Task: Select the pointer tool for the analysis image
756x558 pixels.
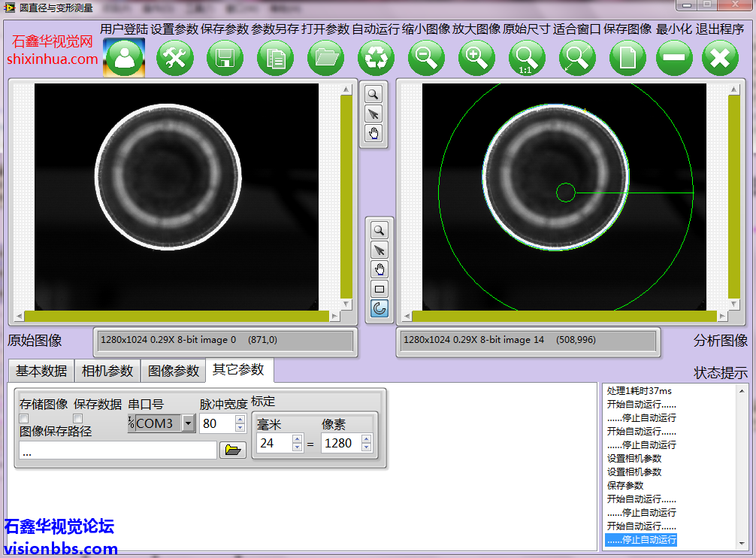Action: click(x=380, y=250)
